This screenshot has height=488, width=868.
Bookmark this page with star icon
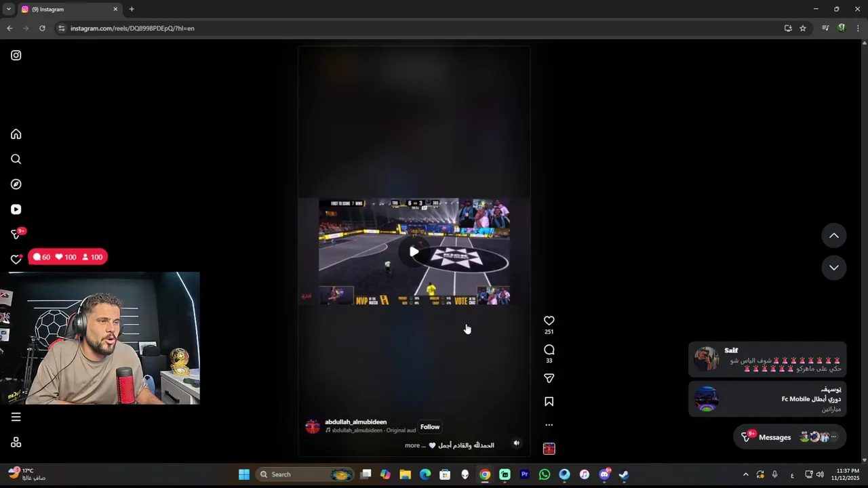[803, 28]
